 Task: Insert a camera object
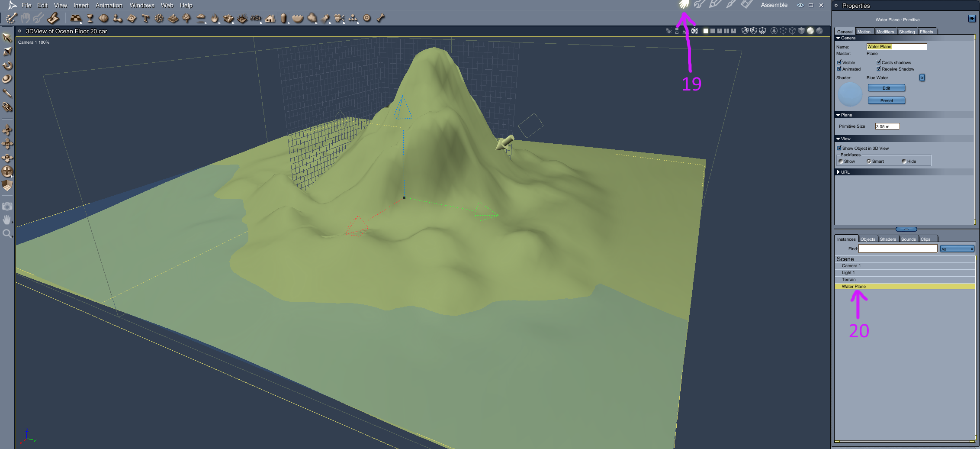tap(339, 18)
